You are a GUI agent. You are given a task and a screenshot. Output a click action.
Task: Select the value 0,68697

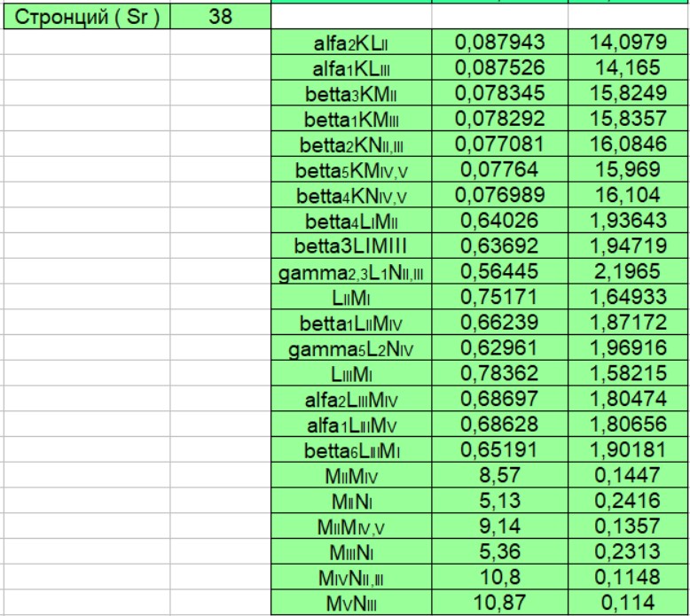click(x=499, y=399)
